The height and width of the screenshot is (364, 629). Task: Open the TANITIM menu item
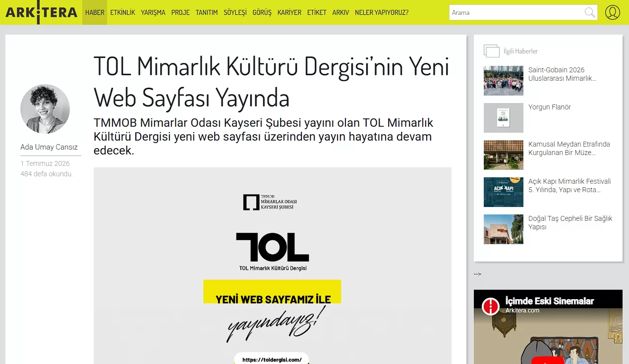(207, 12)
